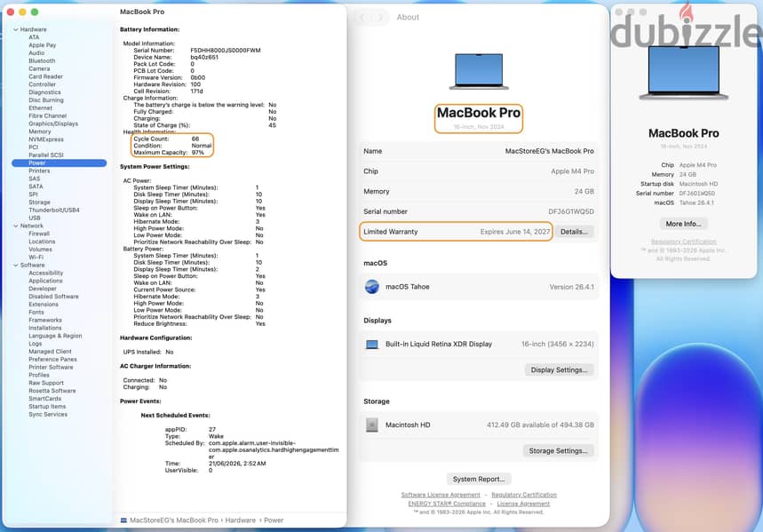Collapse the Network section in sidebar
This screenshot has height=532, width=763.
(16, 226)
